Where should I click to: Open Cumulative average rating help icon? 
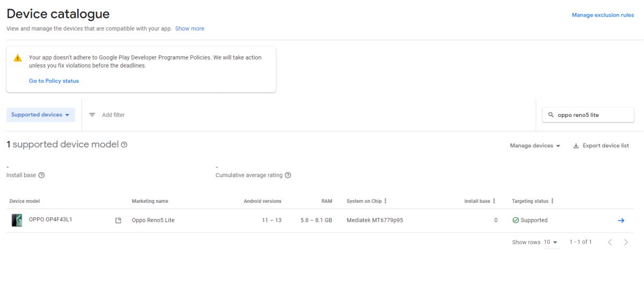point(288,175)
